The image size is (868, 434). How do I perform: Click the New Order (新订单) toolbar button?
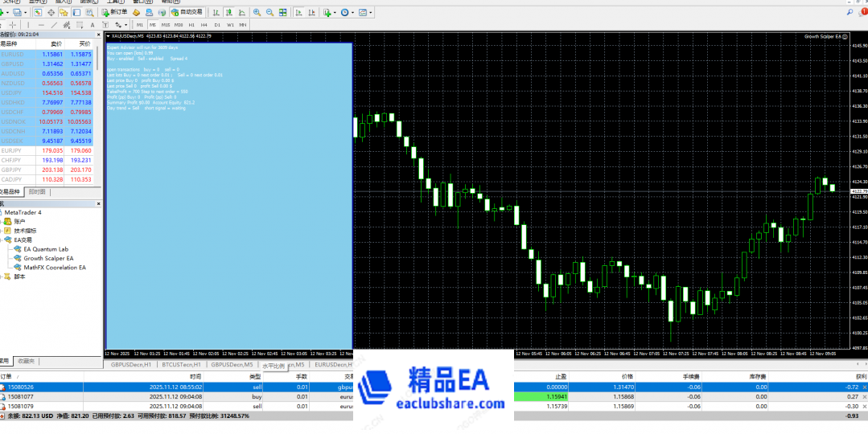113,12
